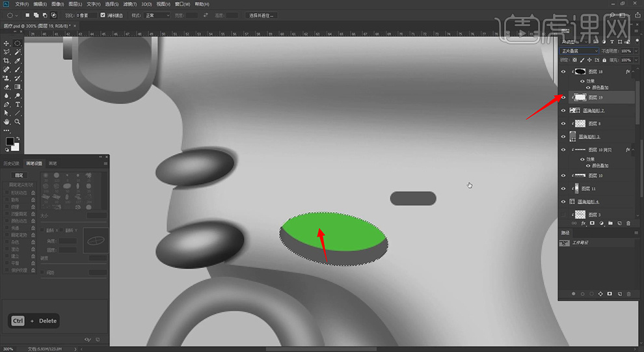Viewport: 644px width, 352px height.
Task: Collapse effects of 图层 18
Action: click(632, 72)
